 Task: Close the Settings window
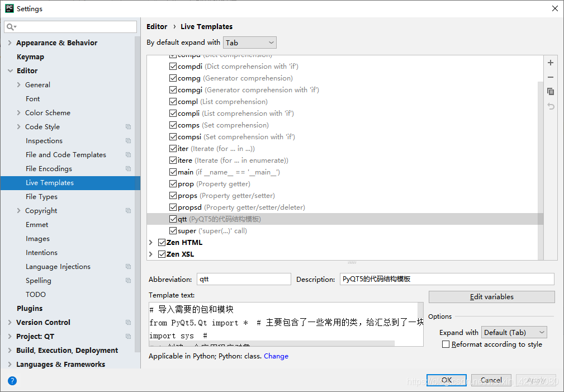(x=555, y=8)
